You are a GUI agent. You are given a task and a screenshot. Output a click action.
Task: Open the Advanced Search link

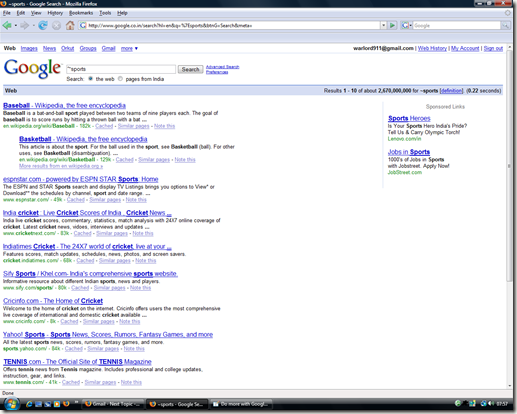[222, 67]
